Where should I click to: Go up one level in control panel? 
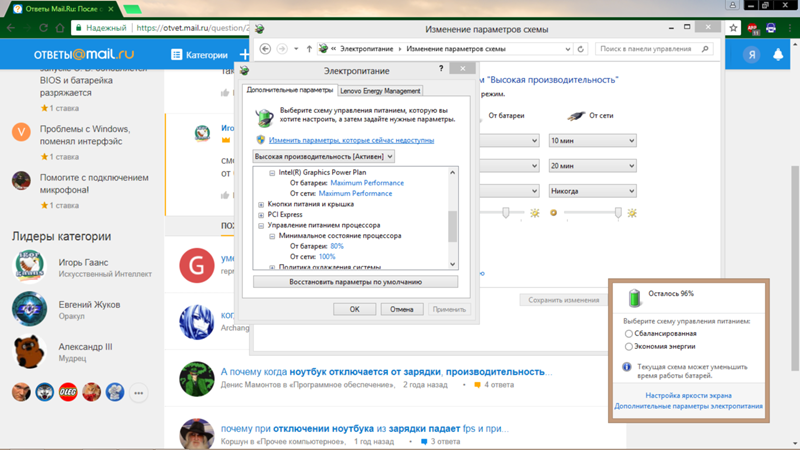pos(309,49)
